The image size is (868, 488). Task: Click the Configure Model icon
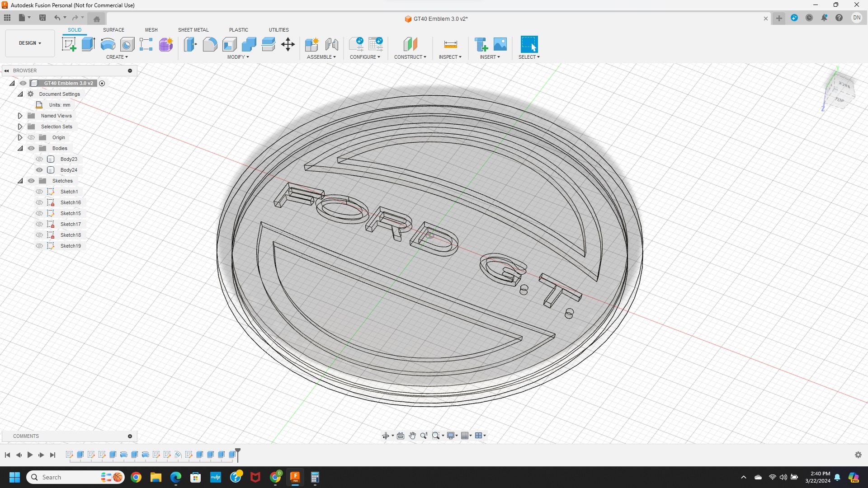click(356, 44)
